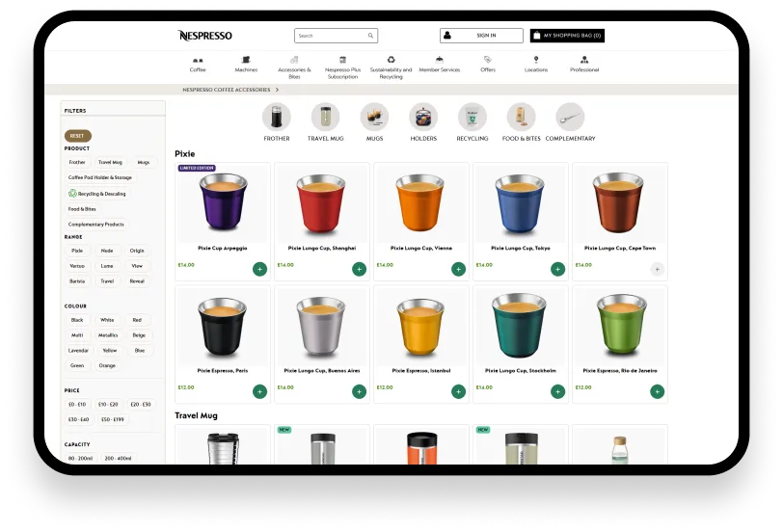The image size is (783, 532).
Task: Toggle the Metallics colour filter
Action: pyautogui.click(x=108, y=335)
